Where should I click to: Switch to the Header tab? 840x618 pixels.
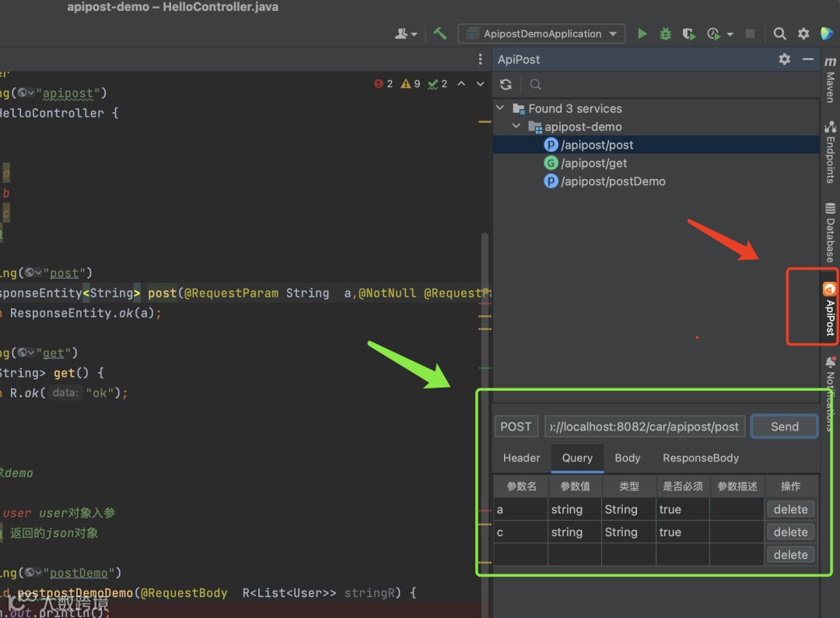click(521, 458)
